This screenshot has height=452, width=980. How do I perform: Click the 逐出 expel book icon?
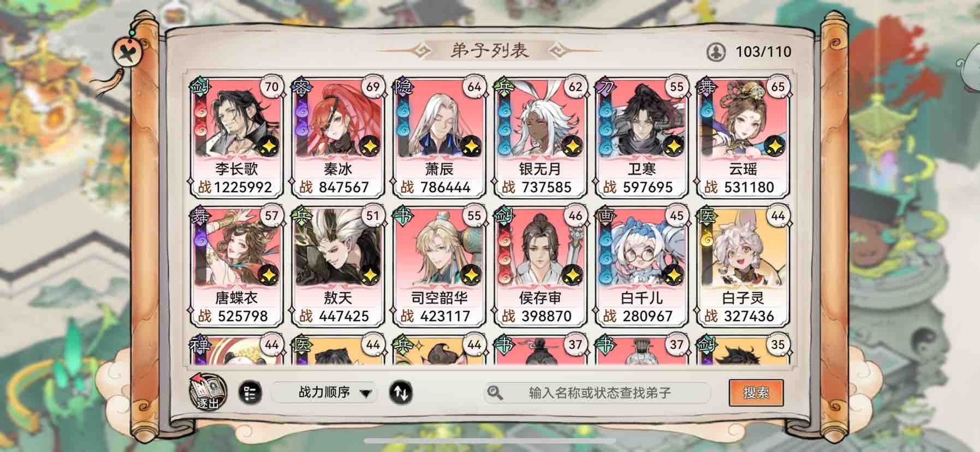pyautogui.click(x=207, y=391)
